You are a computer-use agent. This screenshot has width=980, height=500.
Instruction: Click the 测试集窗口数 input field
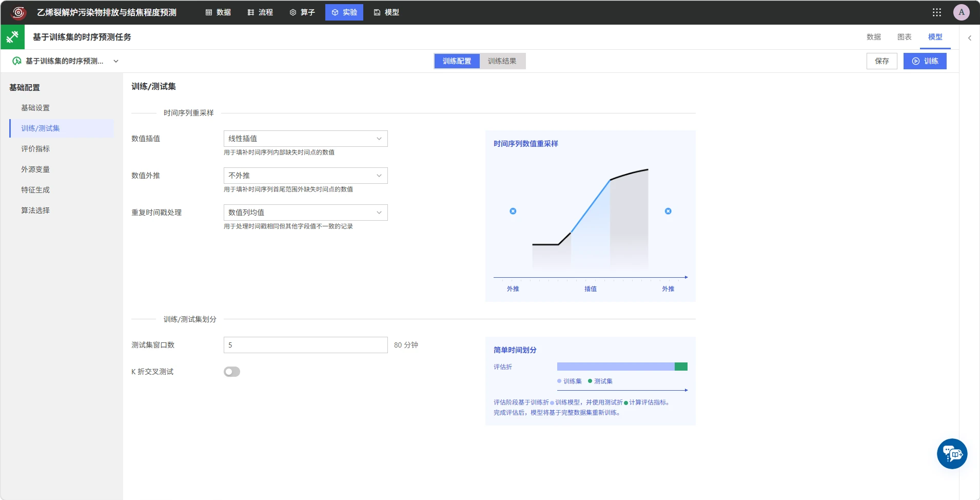305,345
